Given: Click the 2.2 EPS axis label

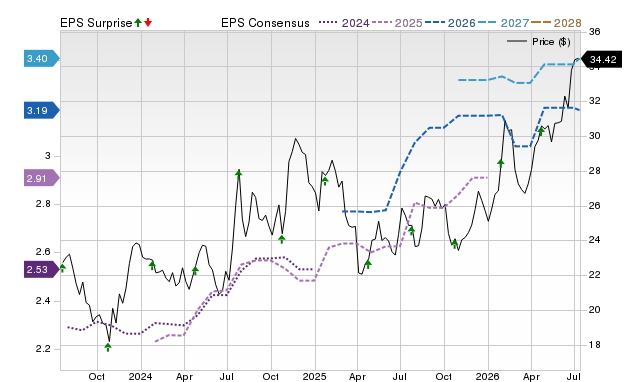Looking at the screenshot, I should coord(43,349).
